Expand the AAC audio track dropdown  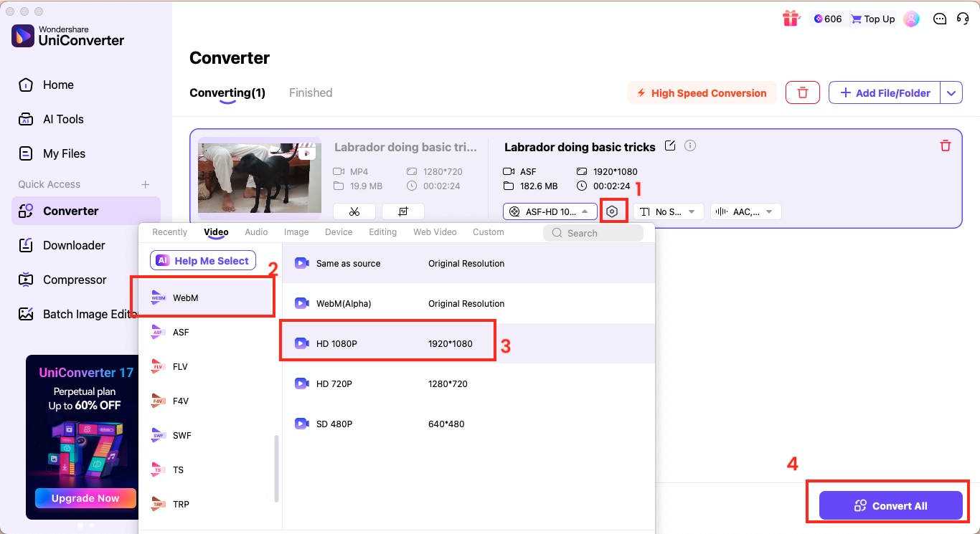pyautogui.click(x=745, y=211)
